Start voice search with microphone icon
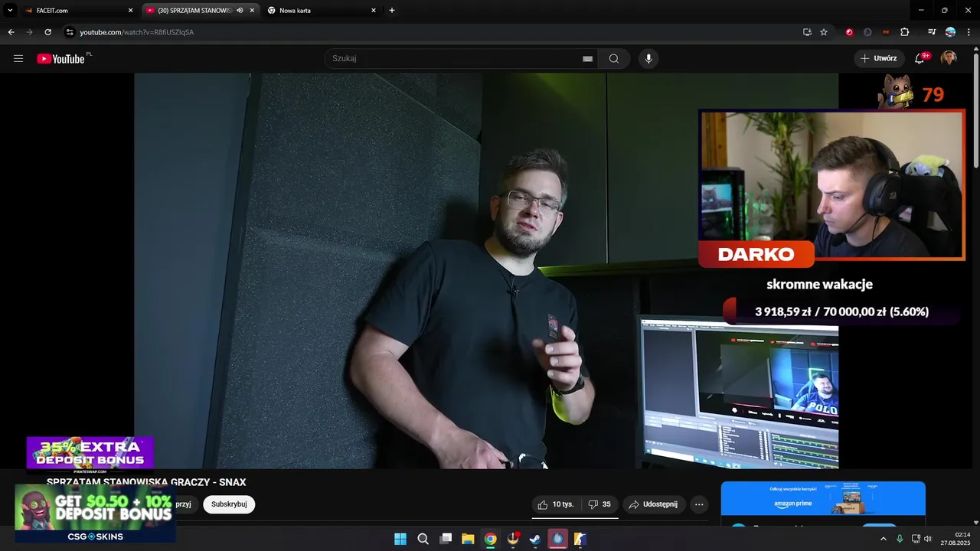Viewport: 980px width, 551px height. [648, 59]
